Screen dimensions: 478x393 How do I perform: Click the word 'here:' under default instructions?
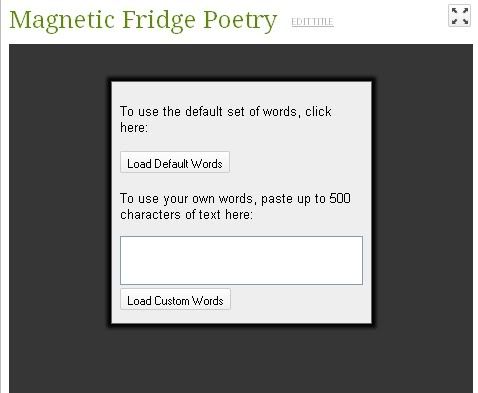pos(134,128)
